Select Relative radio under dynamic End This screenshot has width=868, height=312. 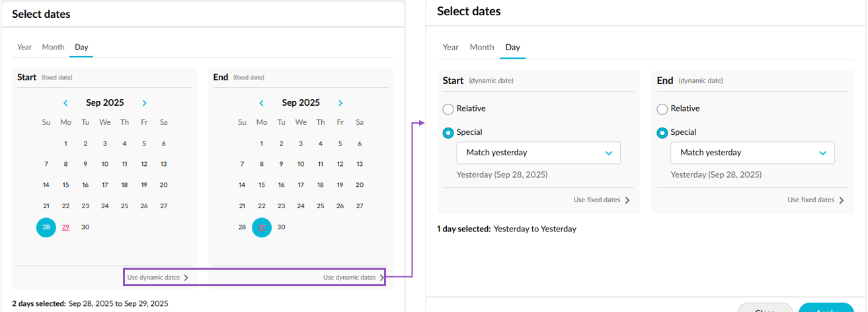pos(662,109)
